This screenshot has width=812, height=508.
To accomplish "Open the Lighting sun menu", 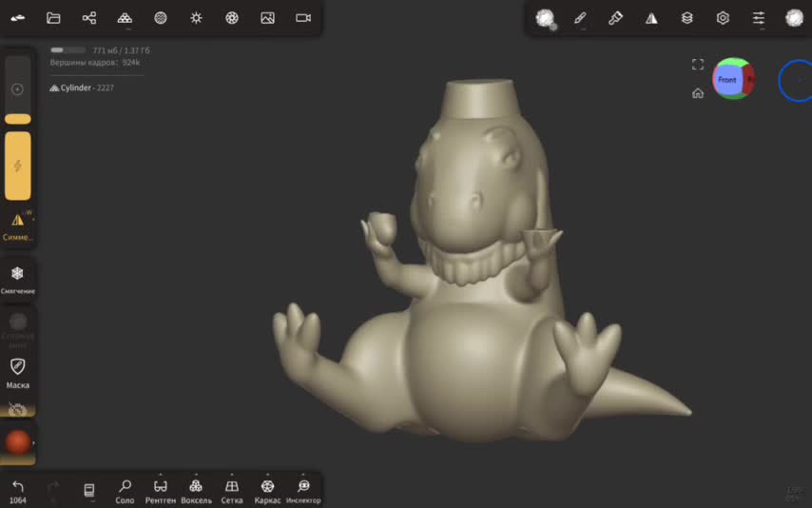I will click(x=196, y=18).
